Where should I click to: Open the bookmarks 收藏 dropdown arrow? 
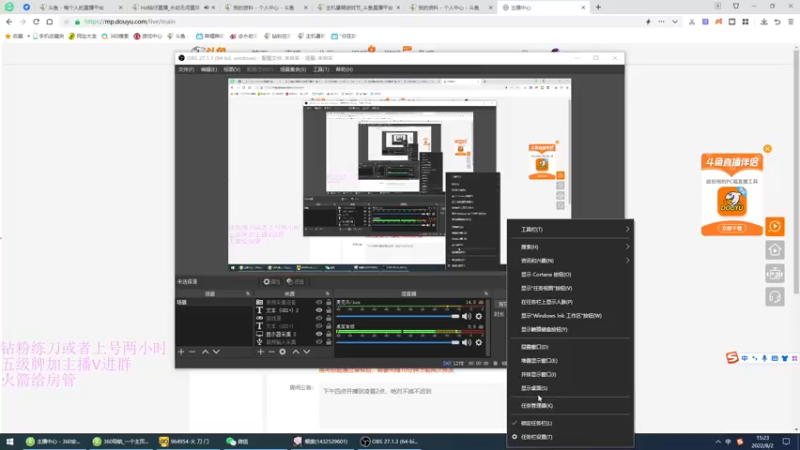click(28, 36)
